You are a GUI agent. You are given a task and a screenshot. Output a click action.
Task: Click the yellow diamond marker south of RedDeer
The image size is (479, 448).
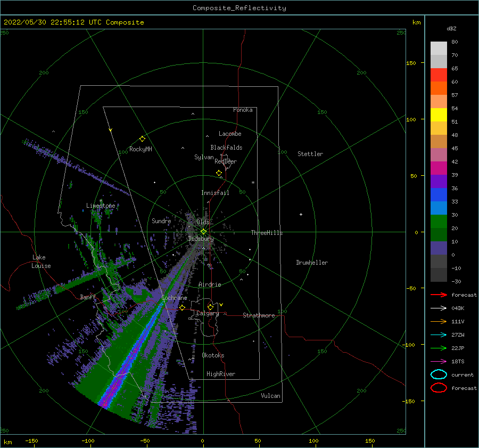219,173
